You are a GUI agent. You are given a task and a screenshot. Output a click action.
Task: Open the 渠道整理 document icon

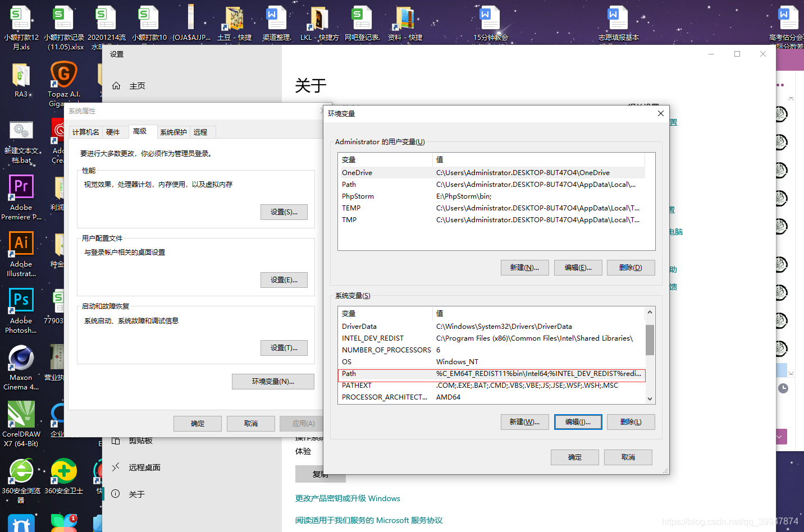pyautogui.click(x=277, y=24)
